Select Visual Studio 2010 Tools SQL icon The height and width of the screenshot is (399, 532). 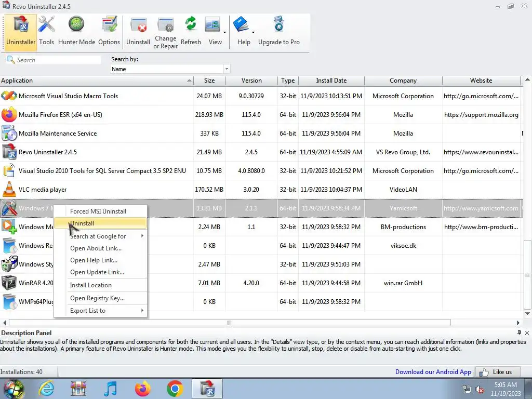click(9, 170)
